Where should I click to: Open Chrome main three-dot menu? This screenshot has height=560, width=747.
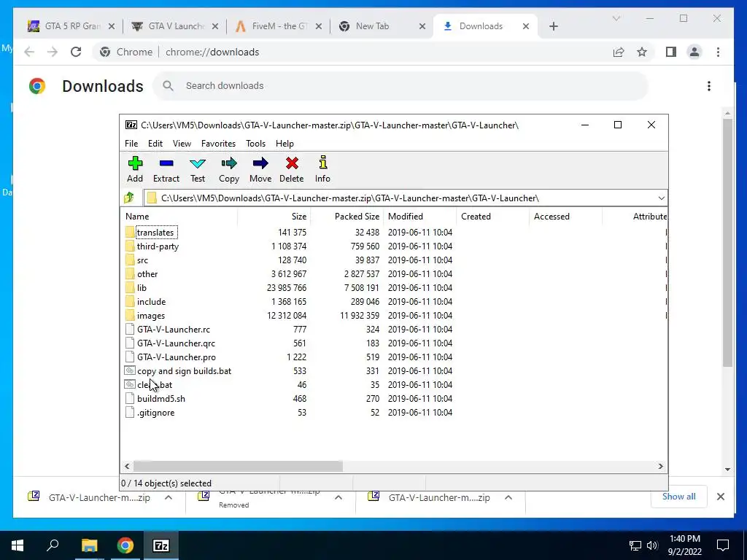pos(718,52)
